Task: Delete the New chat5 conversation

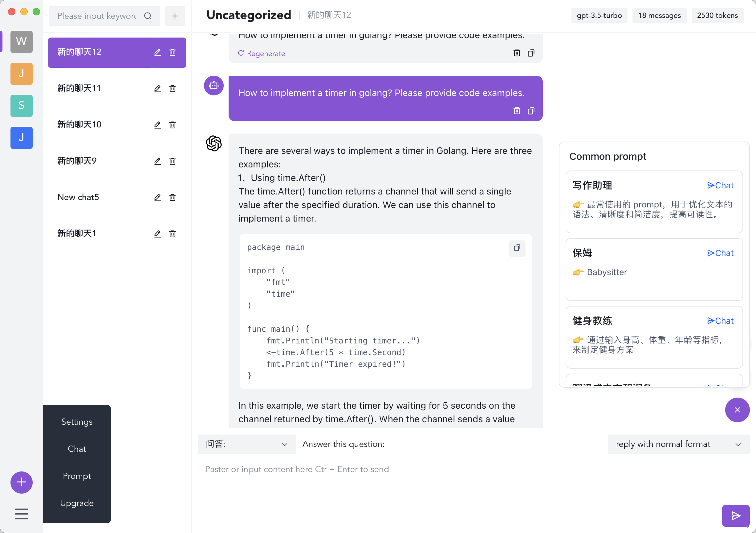Action: pos(172,197)
